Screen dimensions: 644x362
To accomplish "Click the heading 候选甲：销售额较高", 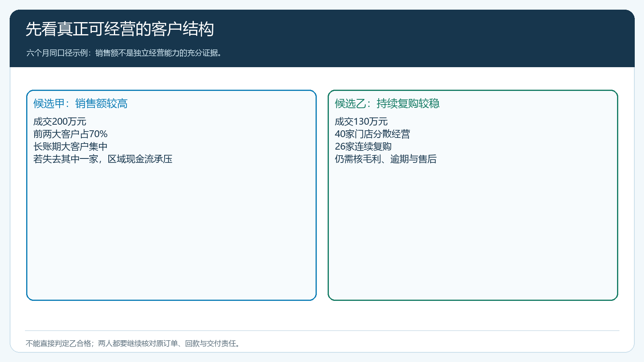I will pyautogui.click(x=80, y=104).
